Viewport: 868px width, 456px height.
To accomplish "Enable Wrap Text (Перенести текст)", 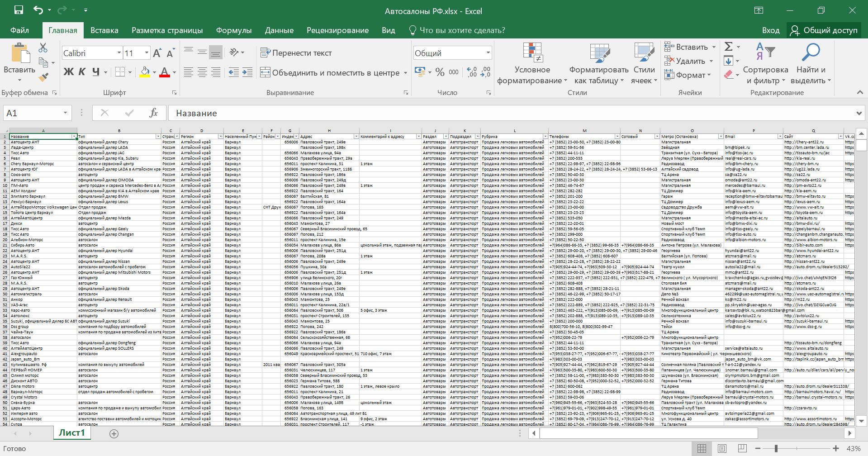I will tap(296, 53).
